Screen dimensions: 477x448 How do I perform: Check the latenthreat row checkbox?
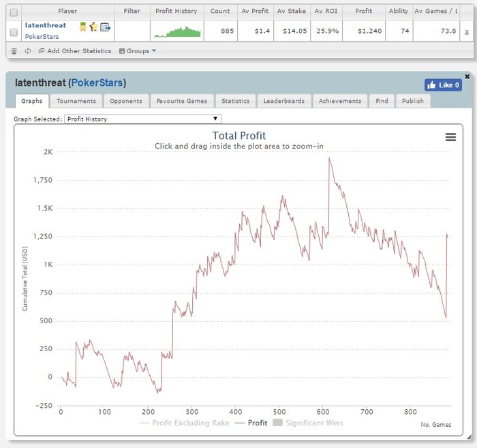click(x=14, y=32)
